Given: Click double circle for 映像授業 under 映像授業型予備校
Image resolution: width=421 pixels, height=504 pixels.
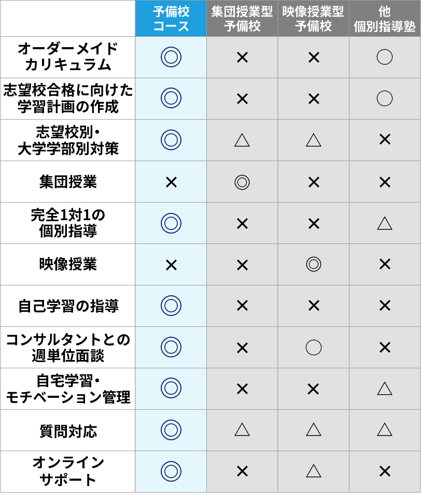Looking at the screenshot, I should (x=313, y=264).
